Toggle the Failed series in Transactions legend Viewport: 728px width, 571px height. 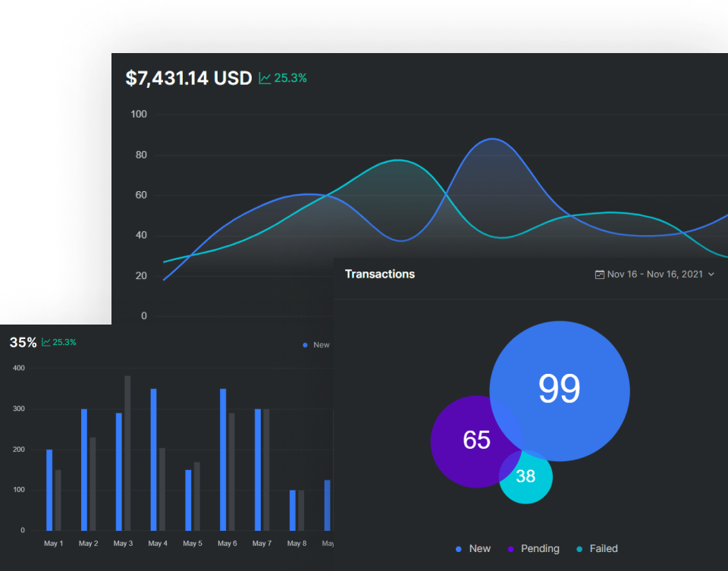click(596, 549)
